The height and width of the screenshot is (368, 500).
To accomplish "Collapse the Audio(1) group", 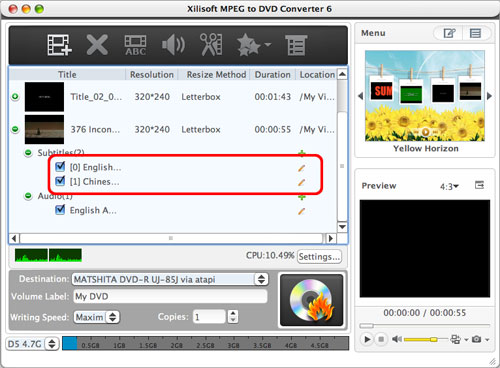I will click(28, 196).
